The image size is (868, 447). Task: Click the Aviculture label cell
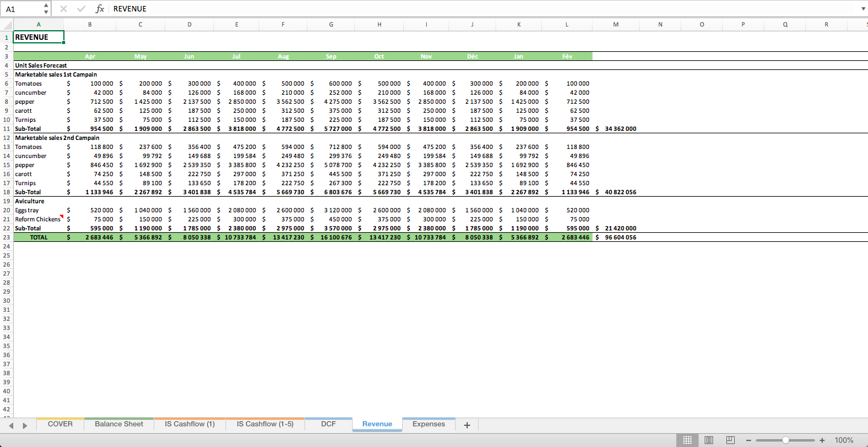point(30,201)
